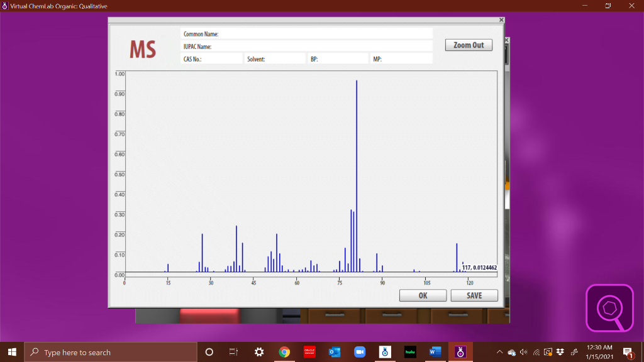Click the Zoom Out button

tap(468, 45)
